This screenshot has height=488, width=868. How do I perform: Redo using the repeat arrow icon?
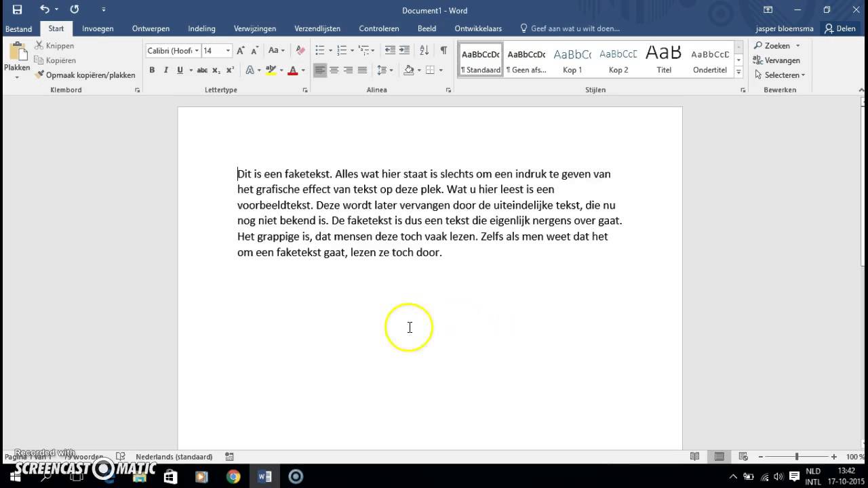(x=75, y=9)
